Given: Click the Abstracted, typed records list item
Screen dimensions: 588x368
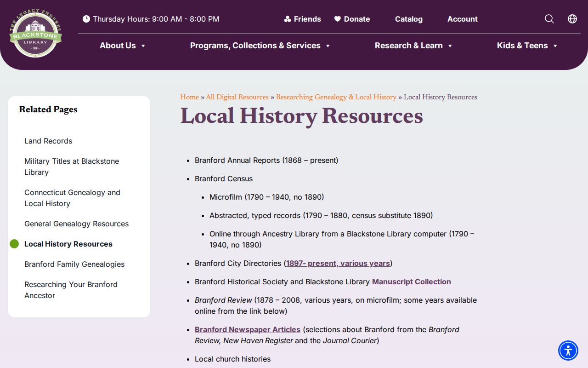Looking at the screenshot, I should coord(321,215).
